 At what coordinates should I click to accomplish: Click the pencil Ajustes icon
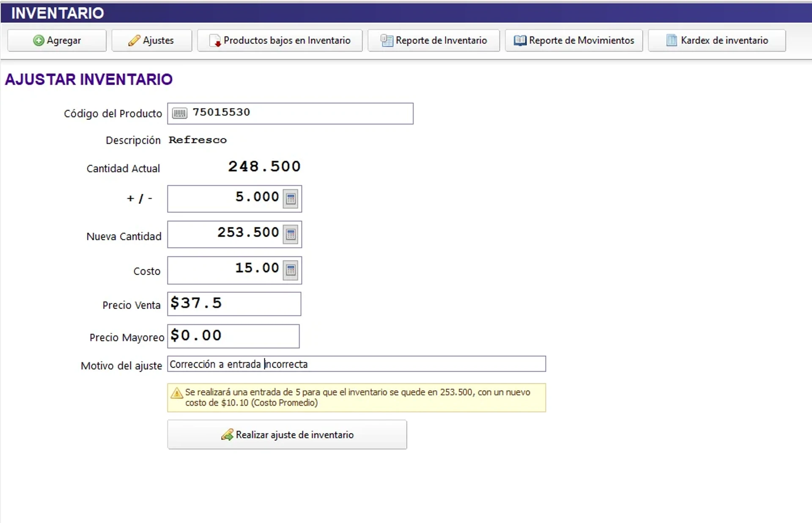tap(134, 41)
